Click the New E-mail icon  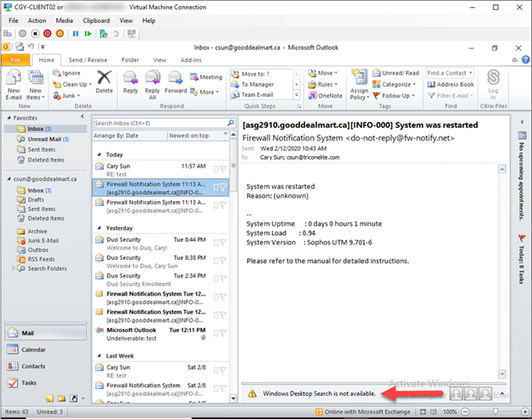click(x=14, y=77)
